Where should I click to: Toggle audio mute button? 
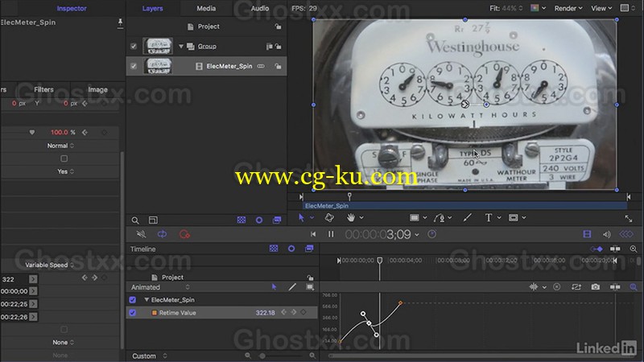141,234
